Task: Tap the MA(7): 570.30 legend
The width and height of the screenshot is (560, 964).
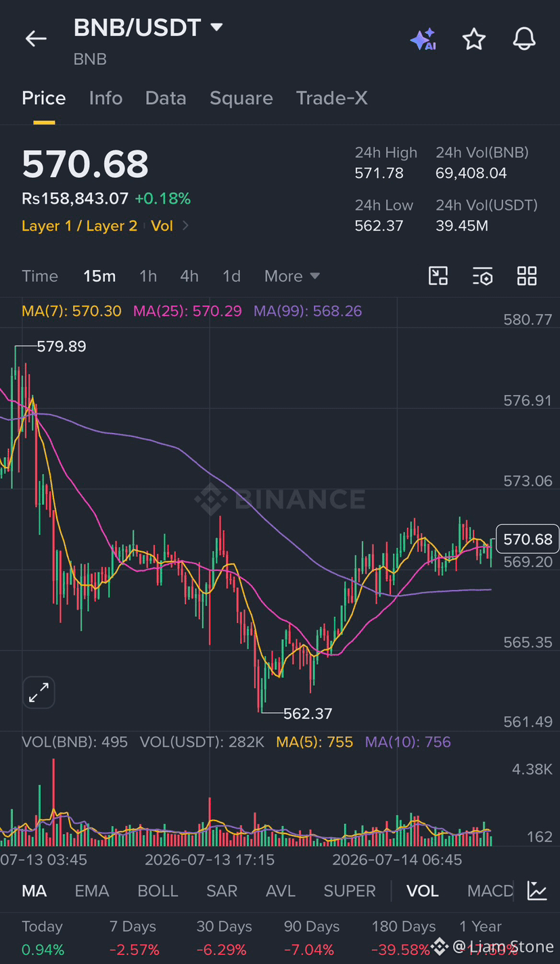Action: 72,311
